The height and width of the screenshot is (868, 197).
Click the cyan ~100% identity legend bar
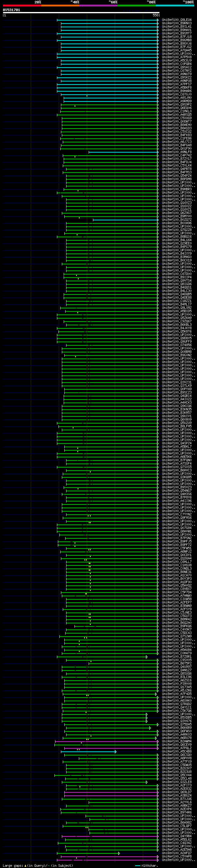175,6
